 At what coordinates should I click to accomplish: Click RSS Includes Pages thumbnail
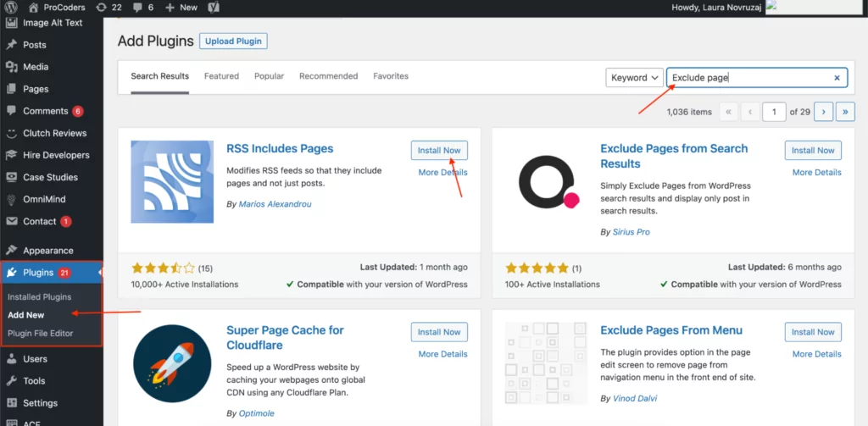point(172,182)
